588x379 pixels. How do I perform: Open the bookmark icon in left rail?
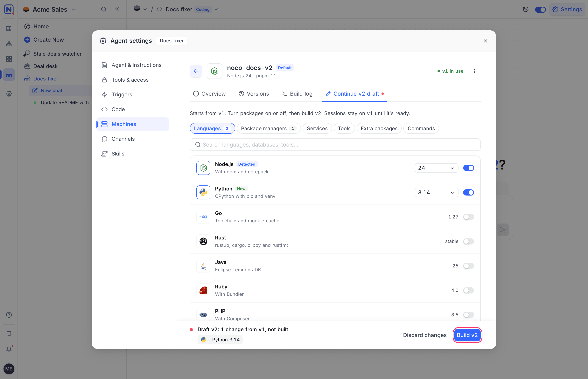[x=9, y=334]
